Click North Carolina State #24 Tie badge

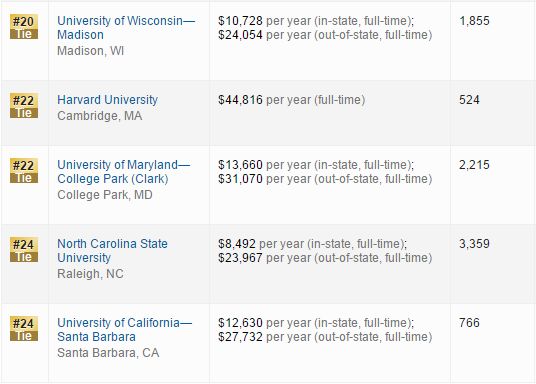coord(24,250)
